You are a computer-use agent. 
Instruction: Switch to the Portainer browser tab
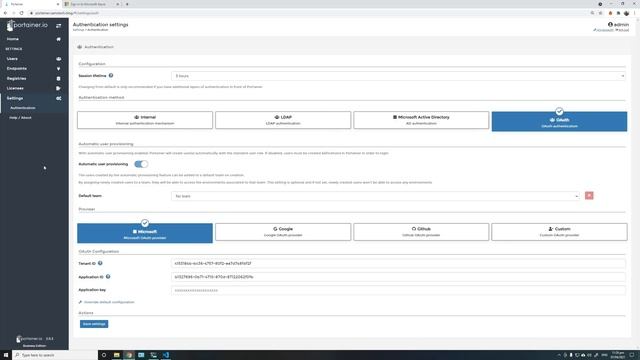[31, 4]
